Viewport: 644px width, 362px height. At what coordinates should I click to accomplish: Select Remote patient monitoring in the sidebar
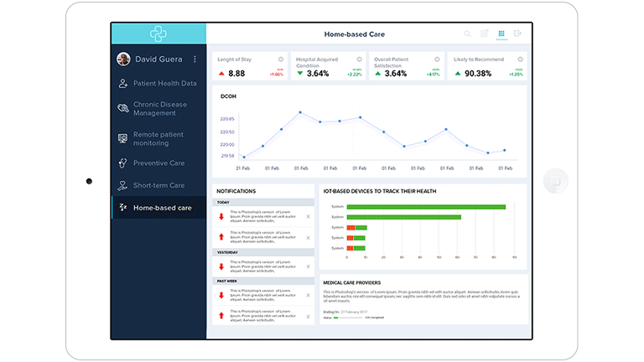158,139
